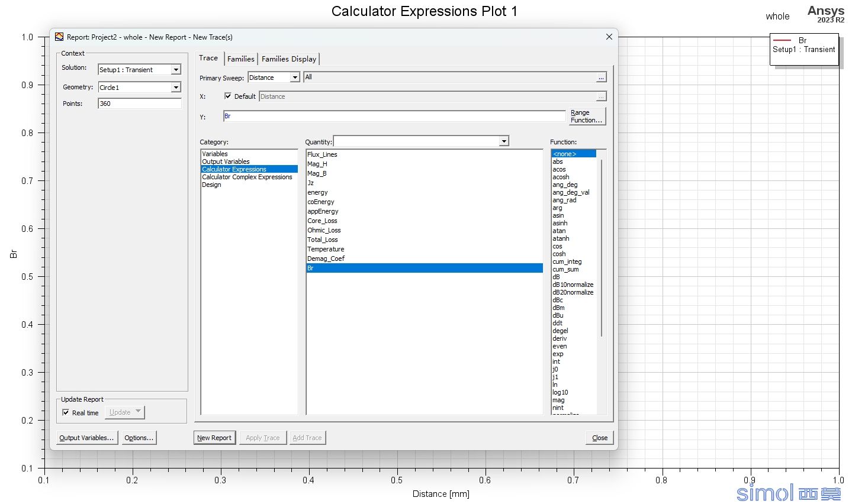Image resolution: width=852 pixels, height=504 pixels.
Task: Open the Solution dropdown
Action: tap(176, 70)
